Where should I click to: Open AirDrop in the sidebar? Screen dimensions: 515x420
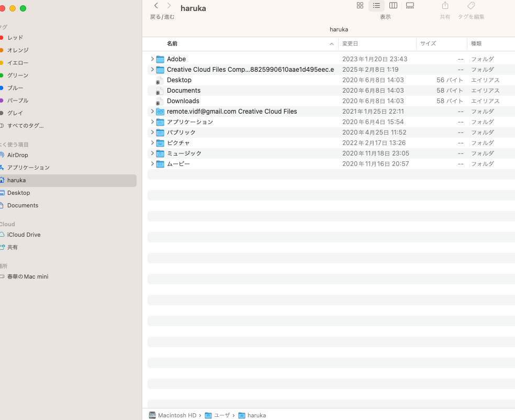pos(17,155)
